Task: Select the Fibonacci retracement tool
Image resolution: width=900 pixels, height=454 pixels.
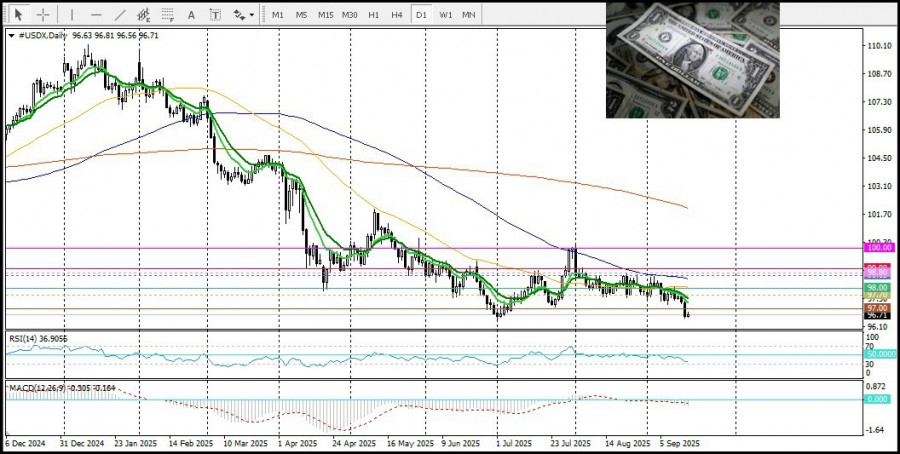Action: [168, 15]
